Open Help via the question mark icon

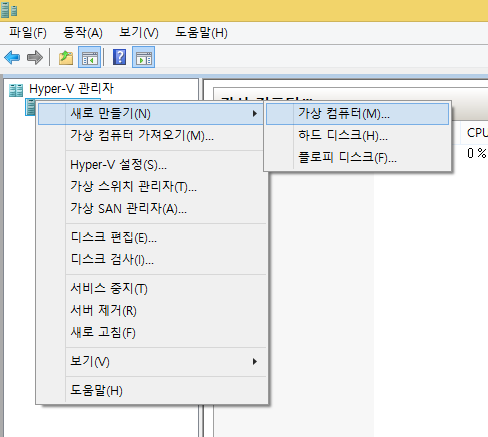tap(120, 57)
